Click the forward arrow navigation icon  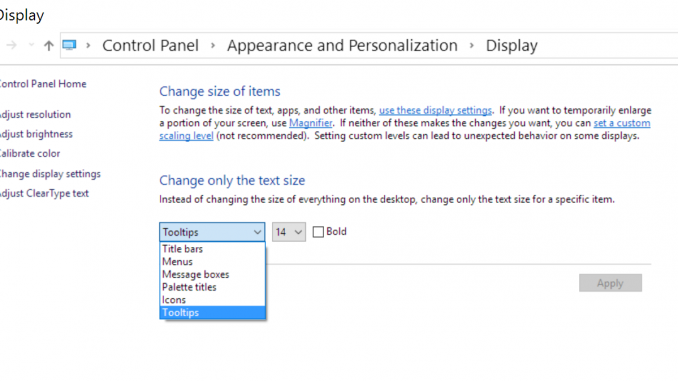(12, 45)
